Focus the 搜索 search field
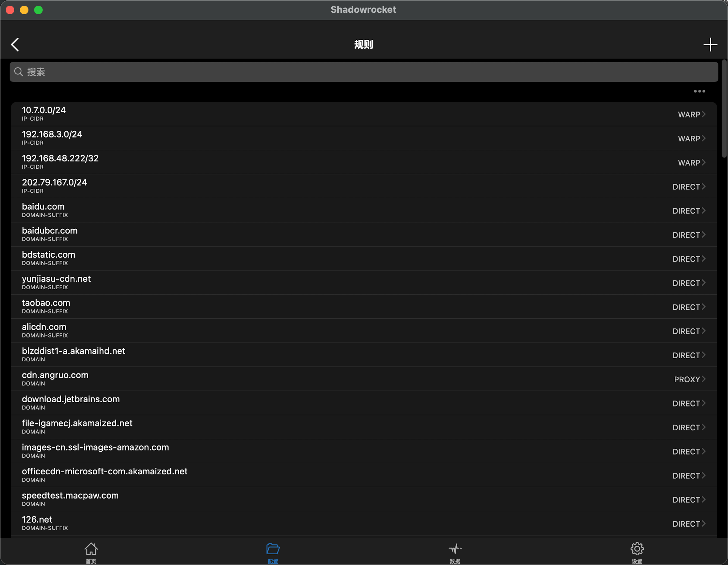This screenshot has height=565, width=728. (x=363, y=72)
